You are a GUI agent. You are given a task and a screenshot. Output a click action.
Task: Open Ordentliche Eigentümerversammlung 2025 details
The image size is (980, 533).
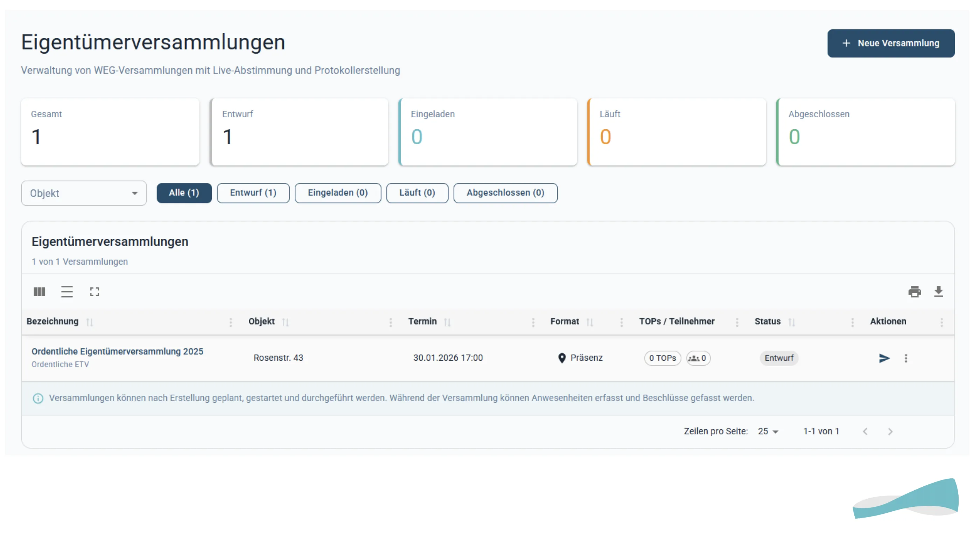tap(117, 351)
